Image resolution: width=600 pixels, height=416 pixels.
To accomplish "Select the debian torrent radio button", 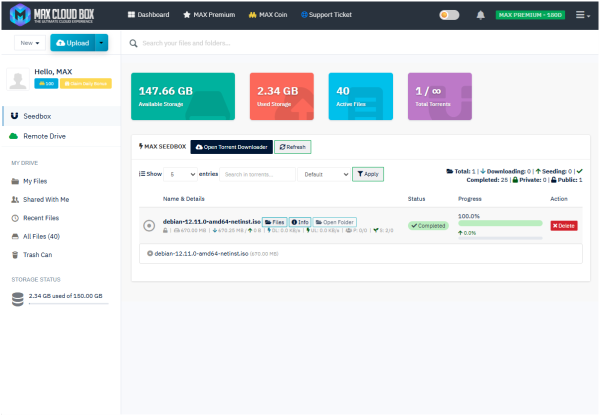I will [149, 226].
